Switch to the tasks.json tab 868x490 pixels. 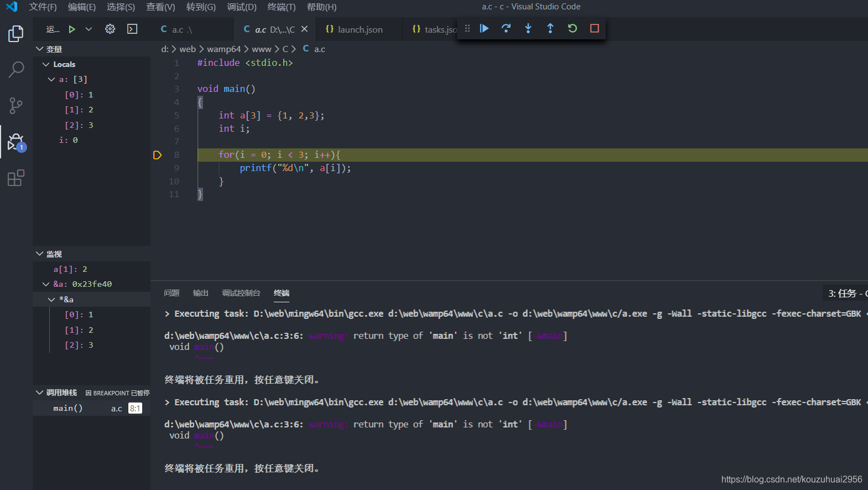click(x=434, y=29)
